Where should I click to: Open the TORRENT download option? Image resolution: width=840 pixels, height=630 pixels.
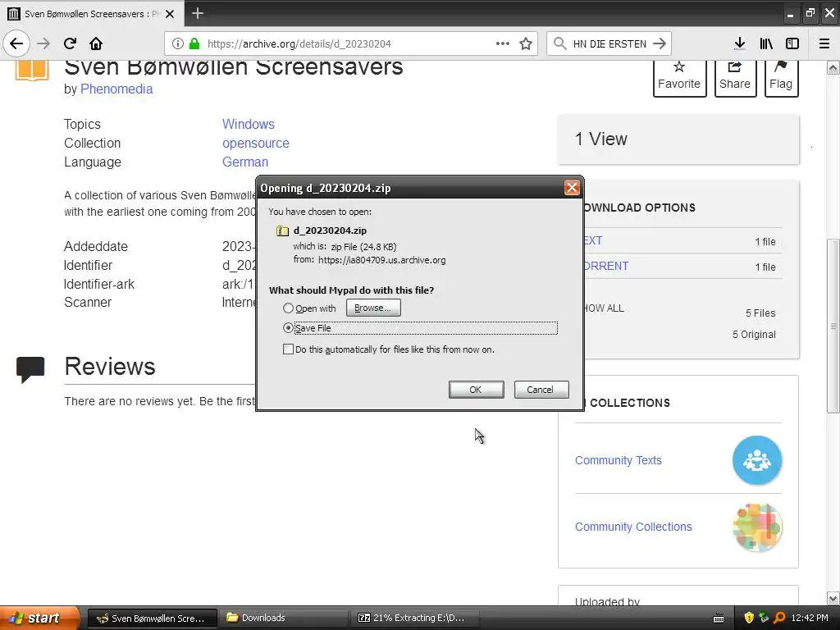[x=606, y=266]
